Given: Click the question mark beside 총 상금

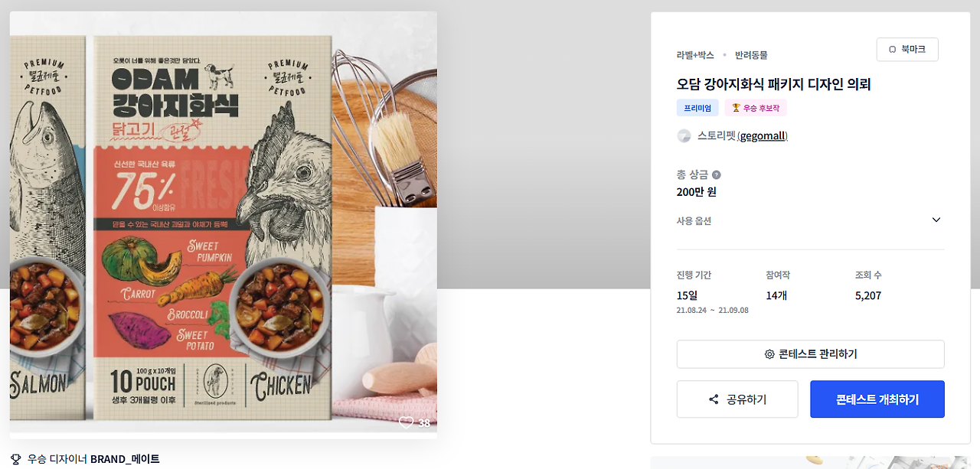Looking at the screenshot, I should click(716, 175).
